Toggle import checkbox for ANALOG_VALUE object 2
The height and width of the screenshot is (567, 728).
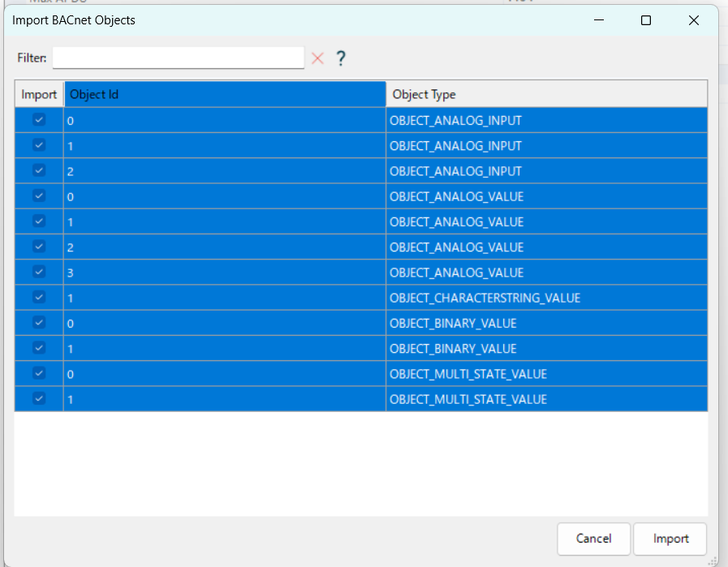click(x=39, y=247)
